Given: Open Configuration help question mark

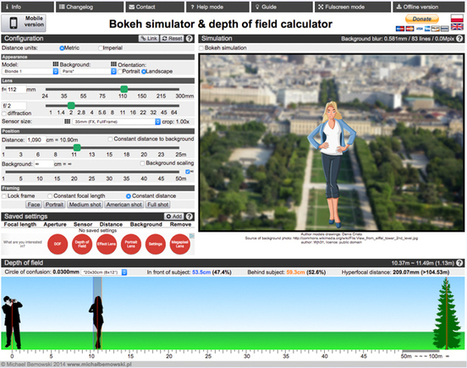Looking at the screenshot, I should click(x=189, y=38).
